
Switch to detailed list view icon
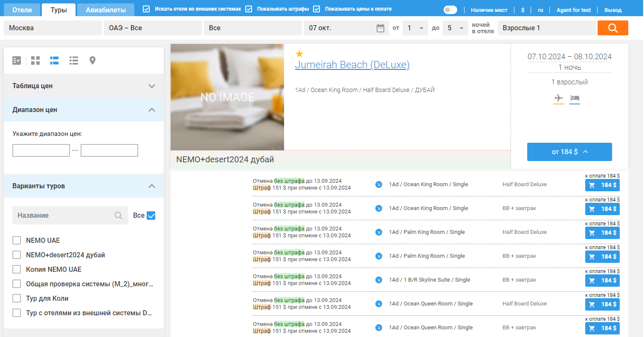54,60
